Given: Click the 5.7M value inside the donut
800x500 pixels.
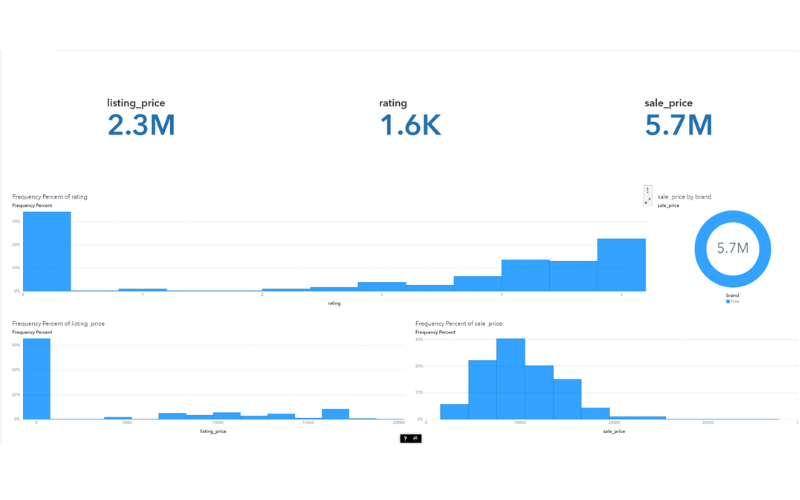Looking at the screenshot, I should coord(733,248).
